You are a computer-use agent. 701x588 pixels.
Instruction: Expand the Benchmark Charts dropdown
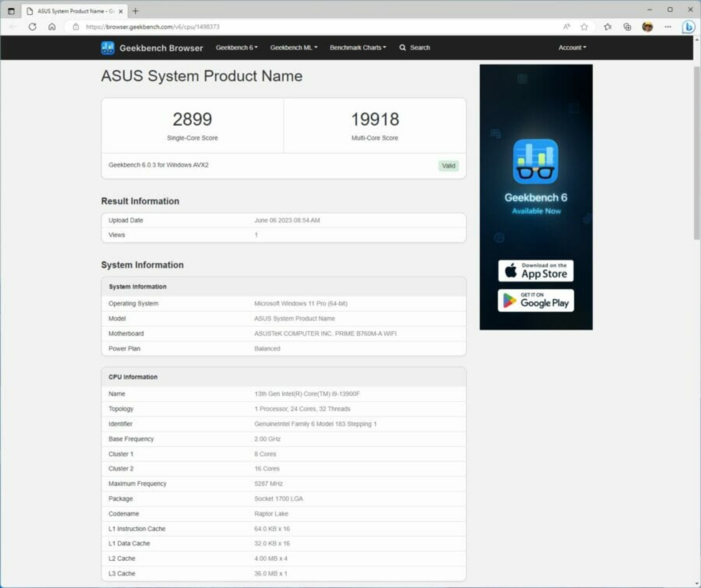(358, 47)
